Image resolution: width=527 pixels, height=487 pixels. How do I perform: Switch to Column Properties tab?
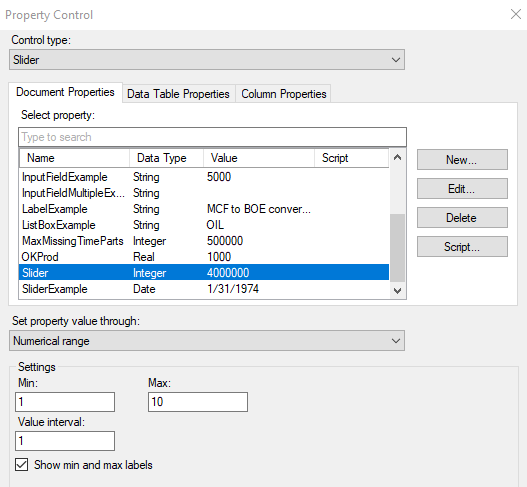[x=284, y=94]
